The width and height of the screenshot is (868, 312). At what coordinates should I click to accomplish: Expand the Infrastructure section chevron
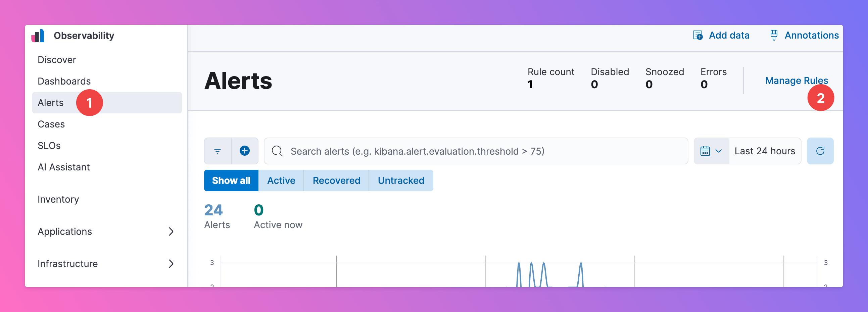[171, 263]
